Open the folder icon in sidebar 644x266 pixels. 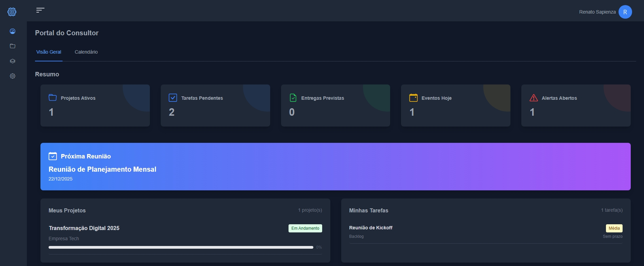[x=13, y=46]
